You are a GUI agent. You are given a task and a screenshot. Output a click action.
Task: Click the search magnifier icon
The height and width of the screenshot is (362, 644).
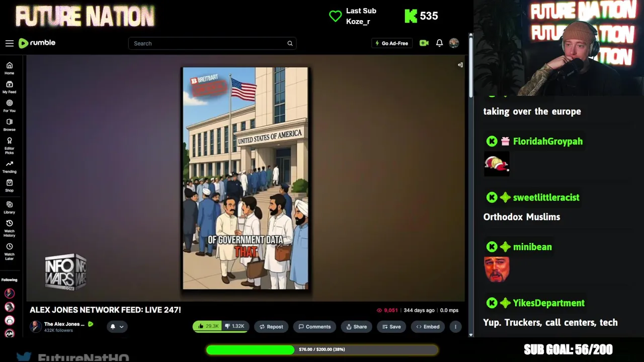point(290,43)
